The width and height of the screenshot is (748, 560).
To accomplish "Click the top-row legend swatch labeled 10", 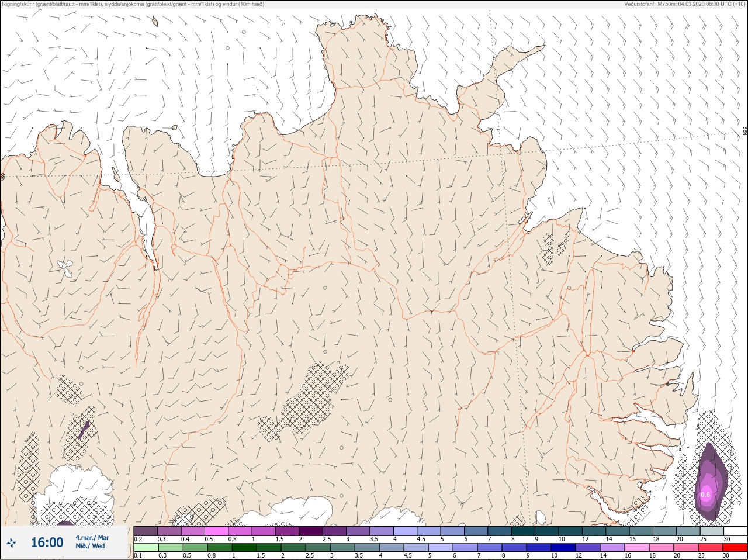I will coord(570,531).
